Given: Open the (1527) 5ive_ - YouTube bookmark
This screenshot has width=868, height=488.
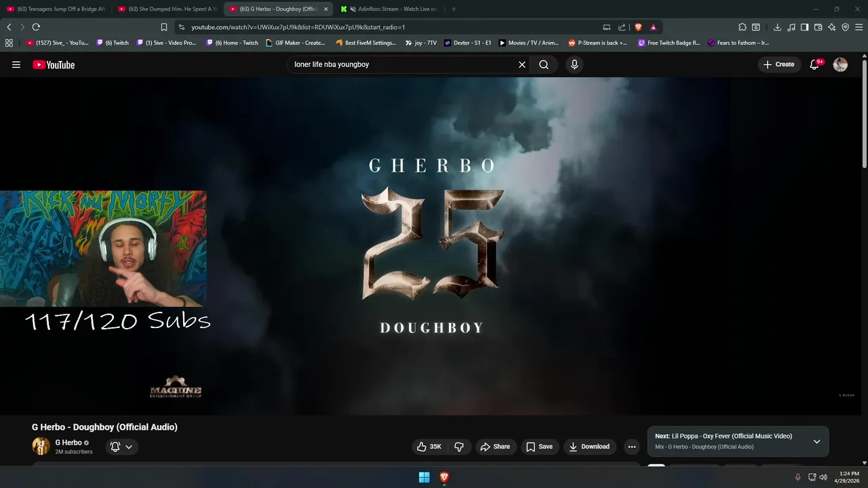Looking at the screenshot, I should coord(57,43).
